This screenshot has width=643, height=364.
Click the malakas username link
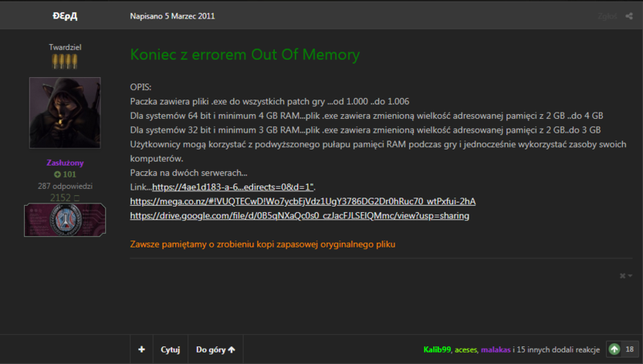tap(495, 350)
